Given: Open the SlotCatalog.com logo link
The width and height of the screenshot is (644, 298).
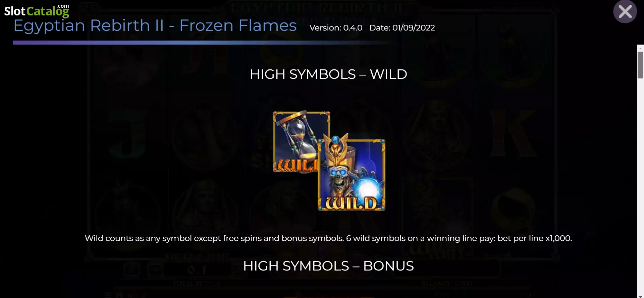Looking at the screenshot, I should pos(37,11).
